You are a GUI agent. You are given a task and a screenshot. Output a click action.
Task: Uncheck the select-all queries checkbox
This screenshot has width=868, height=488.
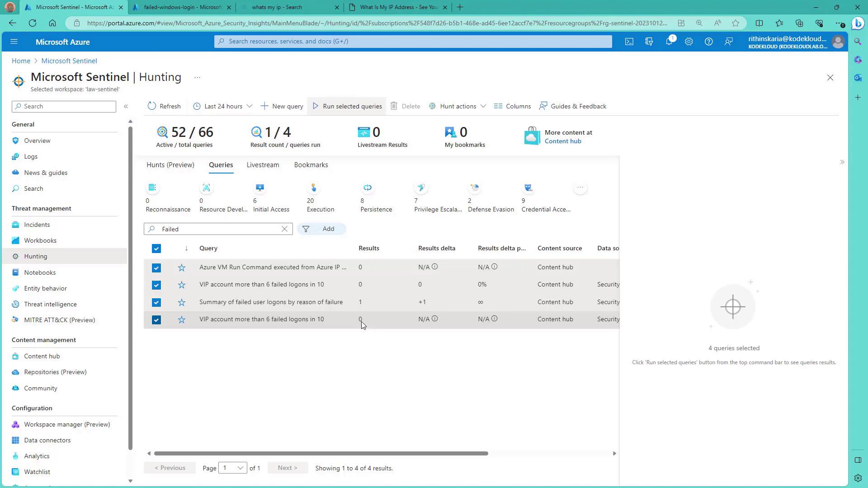pyautogui.click(x=156, y=249)
